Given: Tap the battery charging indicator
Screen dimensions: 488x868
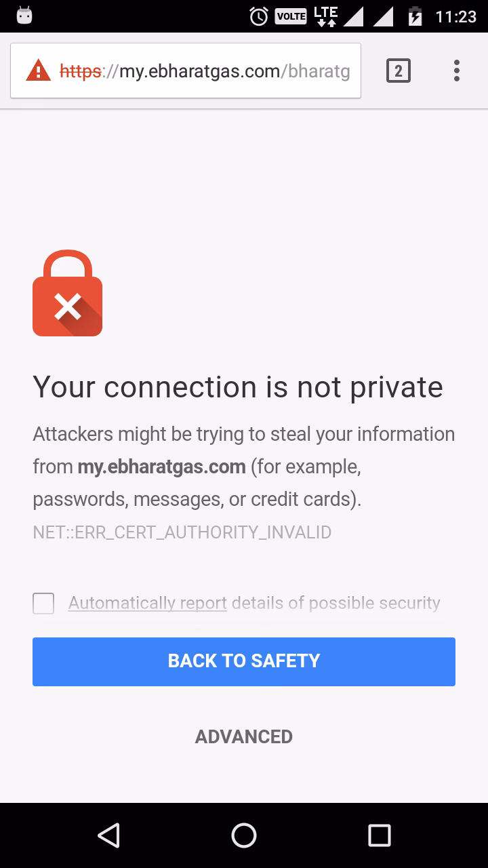Looking at the screenshot, I should [415, 16].
